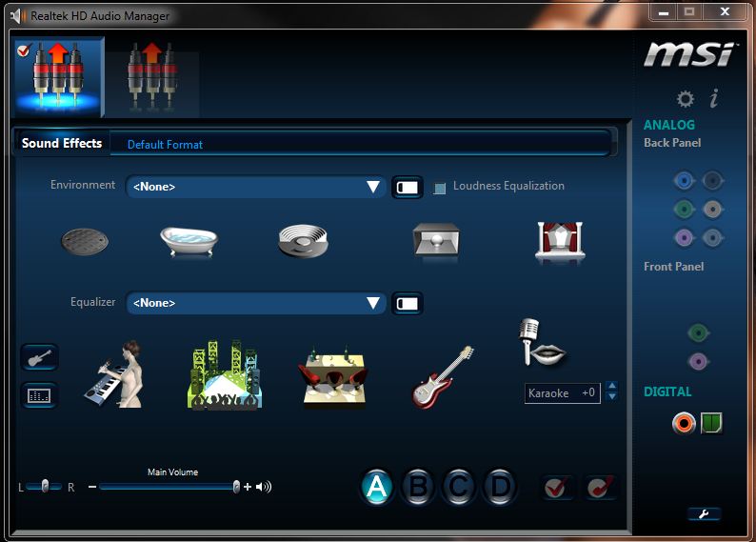Image resolution: width=756 pixels, height=542 pixels.
Task: Mute audio using the speaker icon
Action: (264, 487)
